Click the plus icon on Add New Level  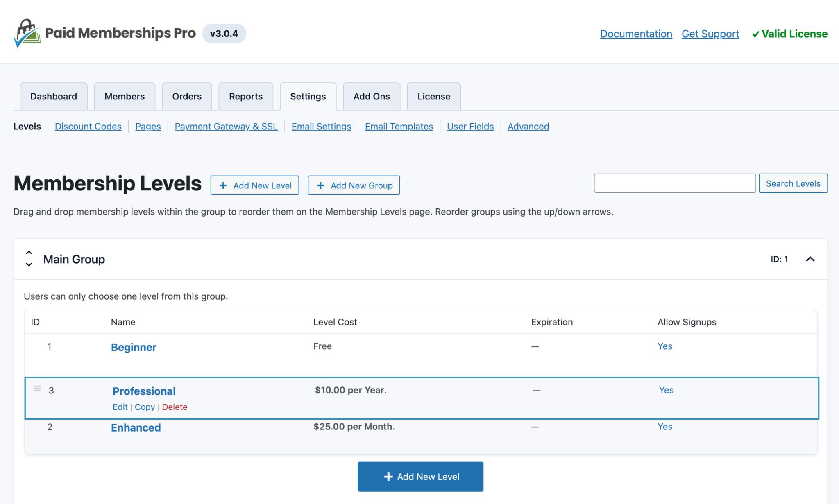223,185
